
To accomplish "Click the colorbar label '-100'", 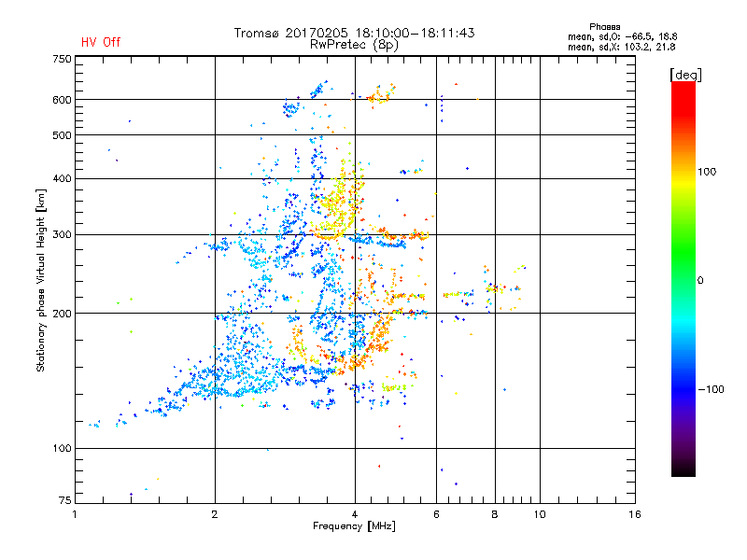I will point(711,389).
